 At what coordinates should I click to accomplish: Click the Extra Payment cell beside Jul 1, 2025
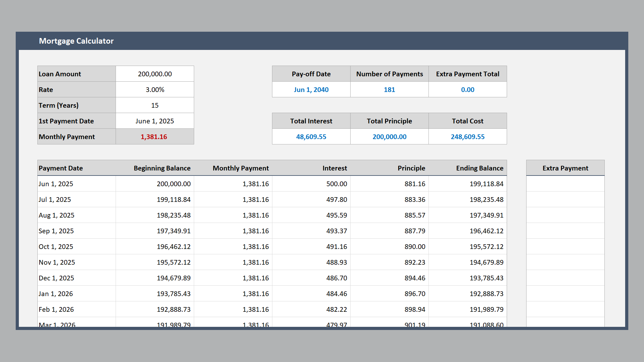click(565, 199)
